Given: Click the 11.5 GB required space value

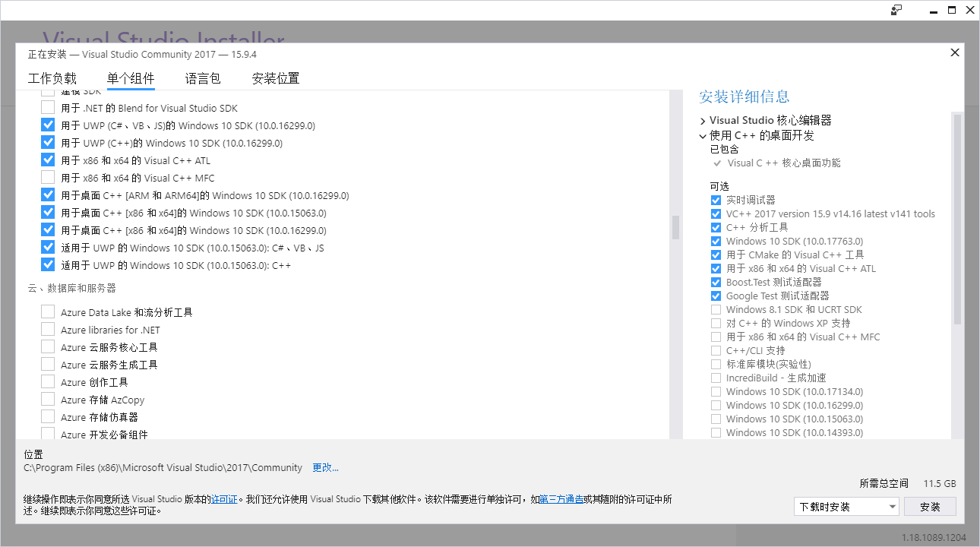Looking at the screenshot, I should pyautogui.click(x=940, y=483).
